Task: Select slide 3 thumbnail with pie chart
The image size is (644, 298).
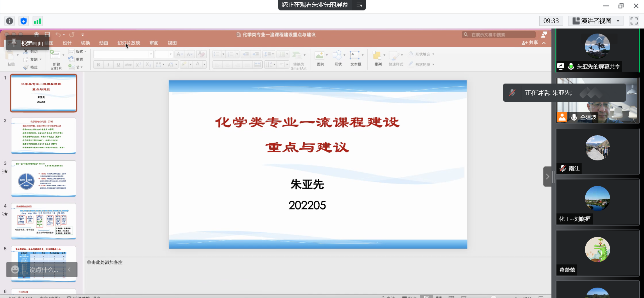Action: tap(44, 178)
